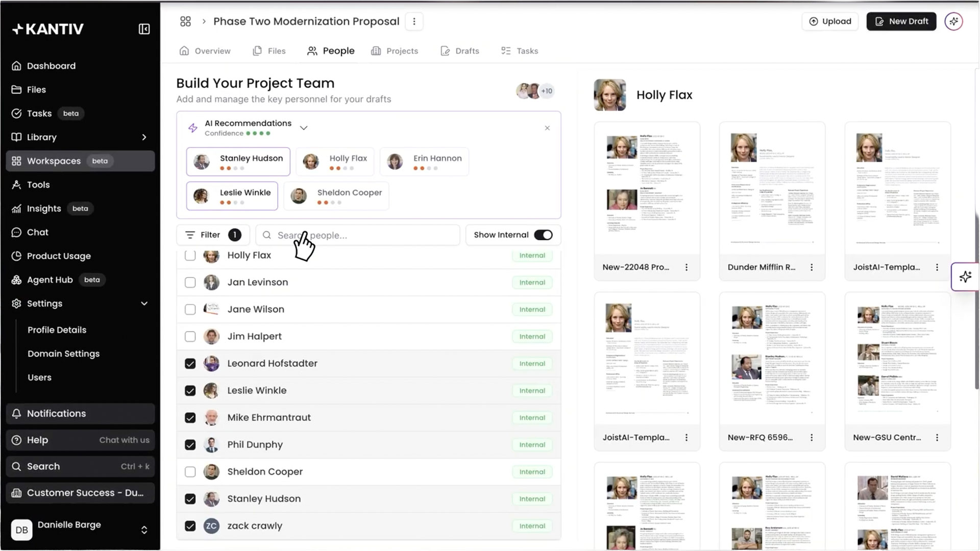
Task: Click the Upload button
Action: point(830,21)
